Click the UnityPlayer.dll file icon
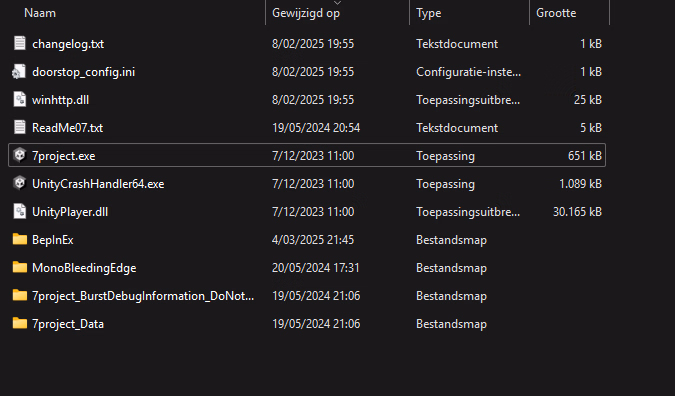675x396 pixels. coord(19,211)
